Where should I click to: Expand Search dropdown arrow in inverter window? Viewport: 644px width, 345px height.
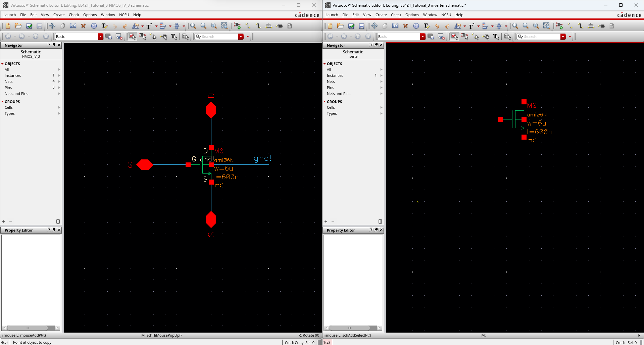[x=563, y=37]
